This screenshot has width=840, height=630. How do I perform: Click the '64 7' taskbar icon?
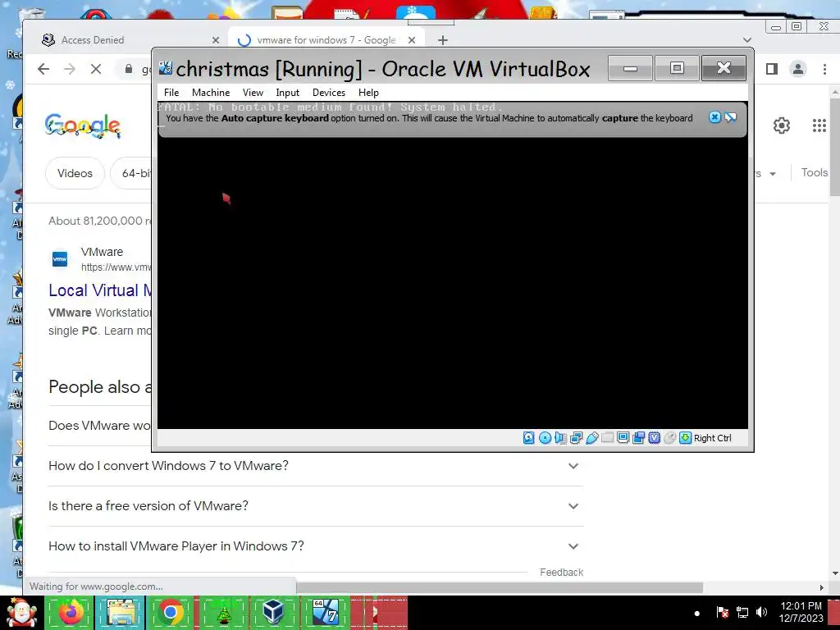pos(325,612)
